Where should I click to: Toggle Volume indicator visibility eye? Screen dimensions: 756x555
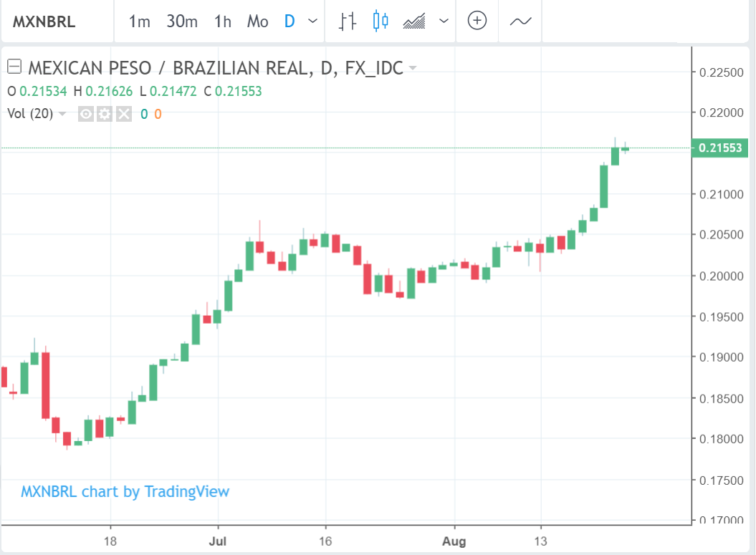(86, 114)
